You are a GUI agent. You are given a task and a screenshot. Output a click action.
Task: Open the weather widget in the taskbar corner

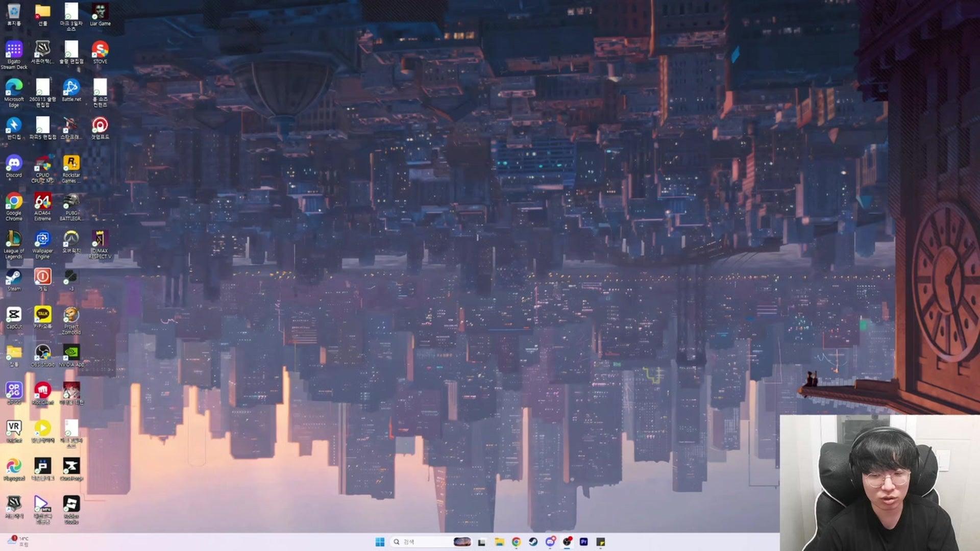click(x=18, y=541)
